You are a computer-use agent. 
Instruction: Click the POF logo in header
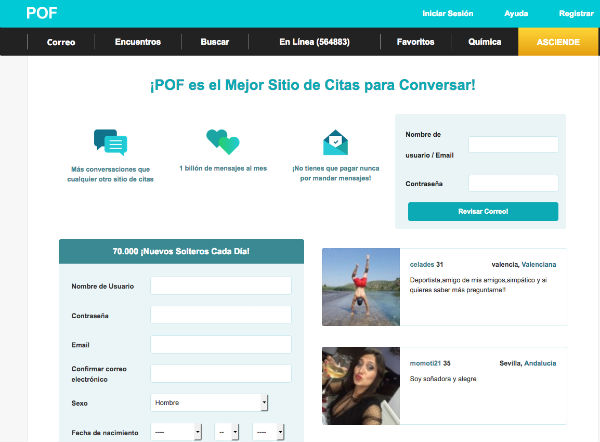pyautogui.click(x=43, y=13)
